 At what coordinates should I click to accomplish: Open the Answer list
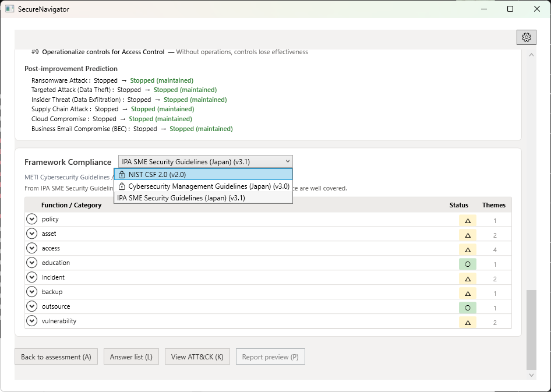(x=131, y=356)
